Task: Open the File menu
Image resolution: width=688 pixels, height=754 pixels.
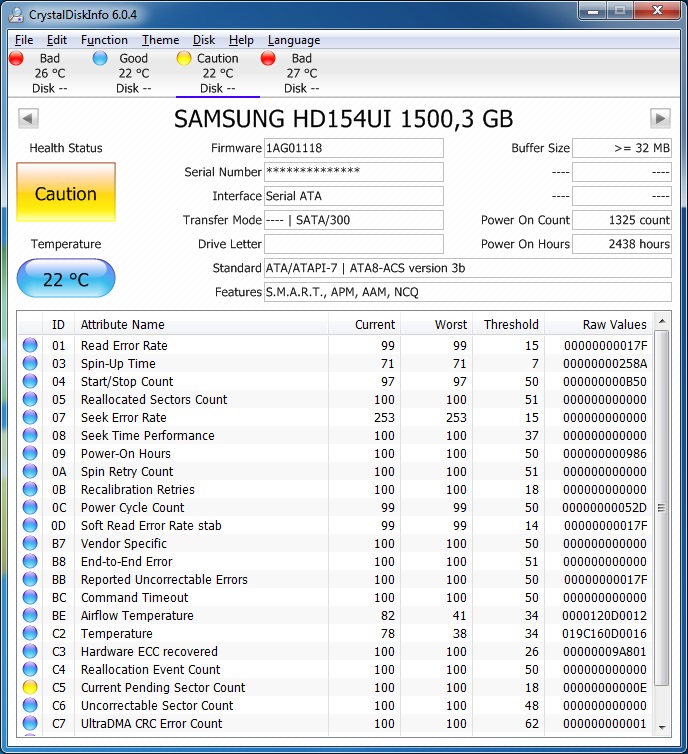Action: 24,40
